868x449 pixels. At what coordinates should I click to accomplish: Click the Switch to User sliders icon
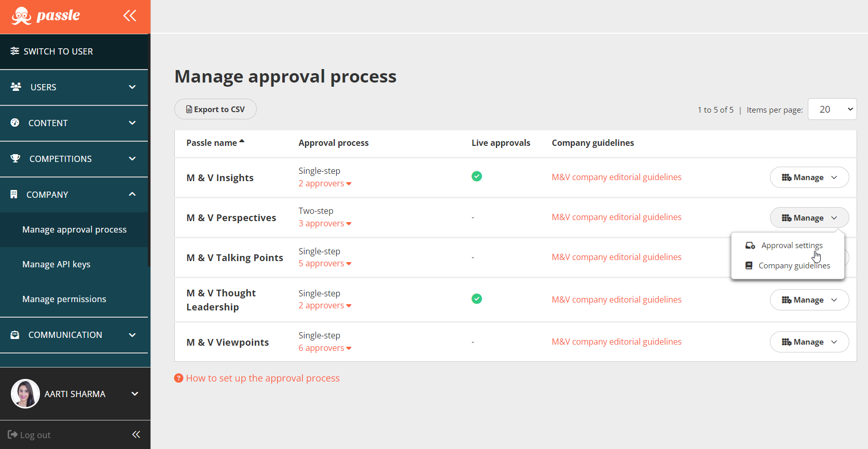pos(15,51)
